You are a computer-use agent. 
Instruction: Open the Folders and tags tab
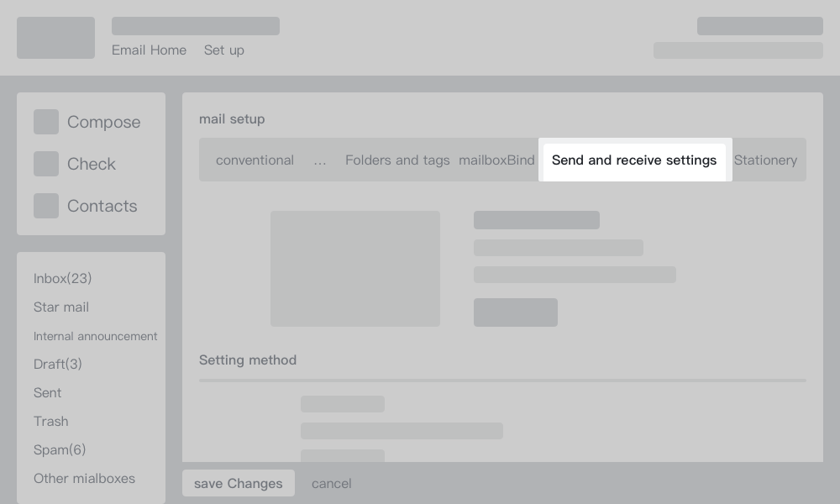(x=397, y=160)
